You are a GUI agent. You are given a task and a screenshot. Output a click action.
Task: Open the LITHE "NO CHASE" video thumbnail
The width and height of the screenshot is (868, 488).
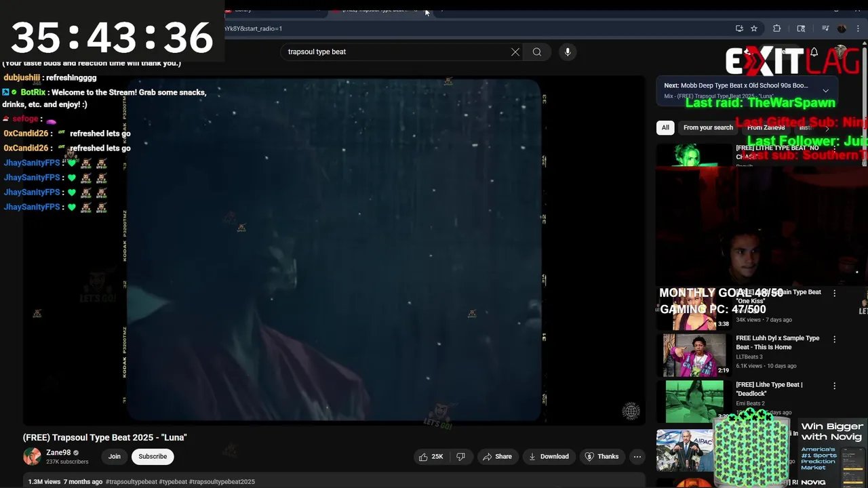tap(694, 155)
